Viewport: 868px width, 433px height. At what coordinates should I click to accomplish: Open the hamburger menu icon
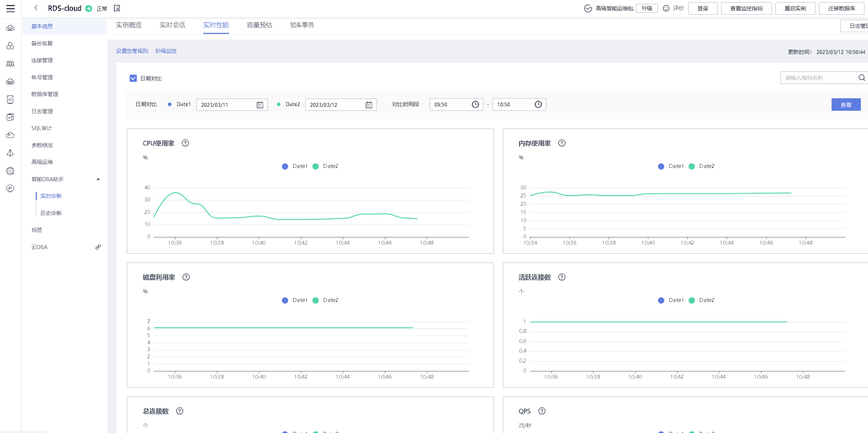(10, 9)
